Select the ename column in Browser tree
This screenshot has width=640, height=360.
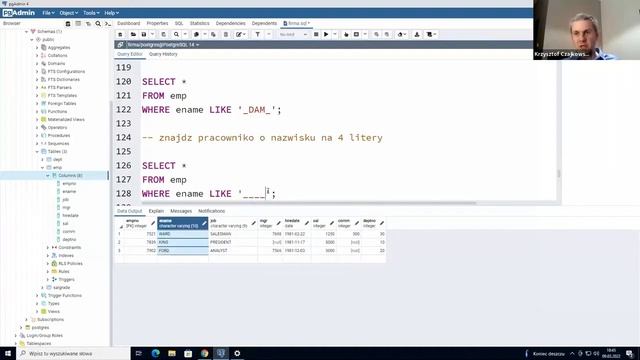[x=69, y=191]
